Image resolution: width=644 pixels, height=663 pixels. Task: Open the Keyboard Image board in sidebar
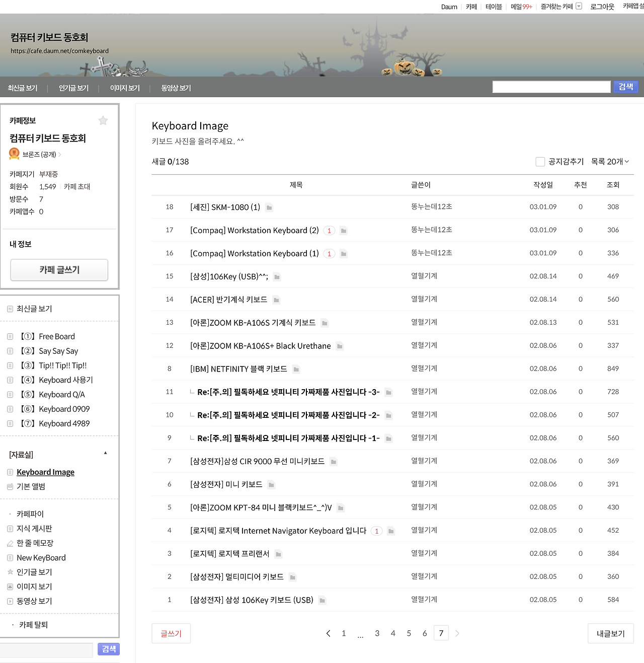tap(45, 472)
